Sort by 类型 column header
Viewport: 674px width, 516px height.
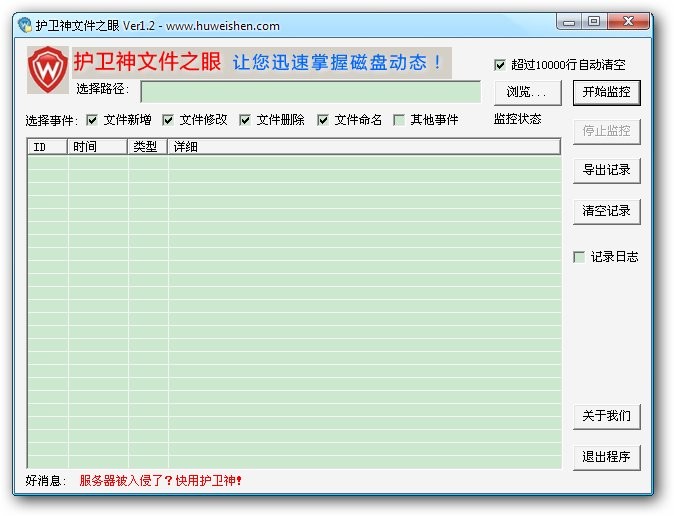[147, 147]
